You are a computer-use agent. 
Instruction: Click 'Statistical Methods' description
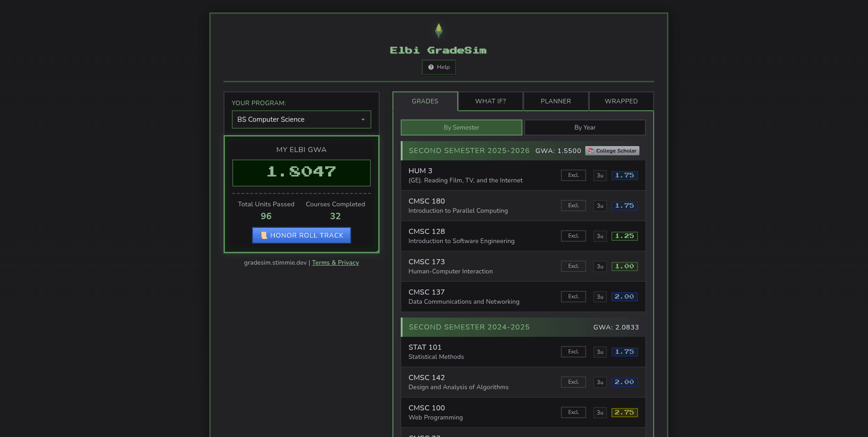(x=436, y=357)
